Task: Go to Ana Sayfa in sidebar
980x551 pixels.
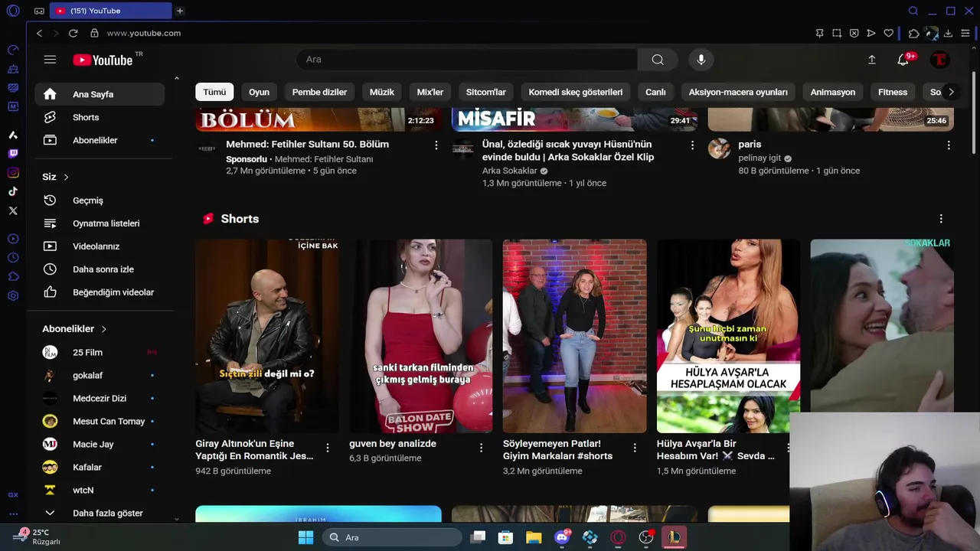Action: [100, 94]
